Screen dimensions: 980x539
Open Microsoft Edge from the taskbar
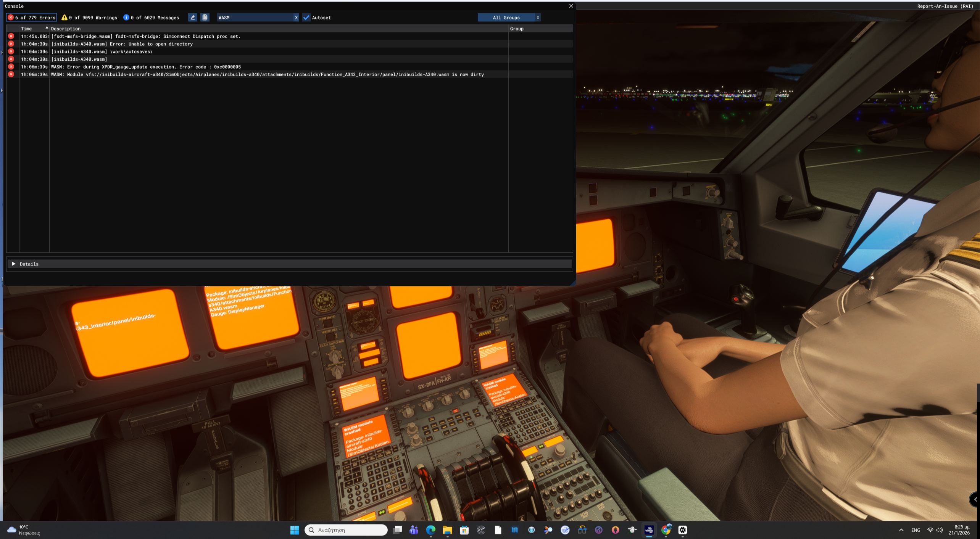click(x=430, y=530)
